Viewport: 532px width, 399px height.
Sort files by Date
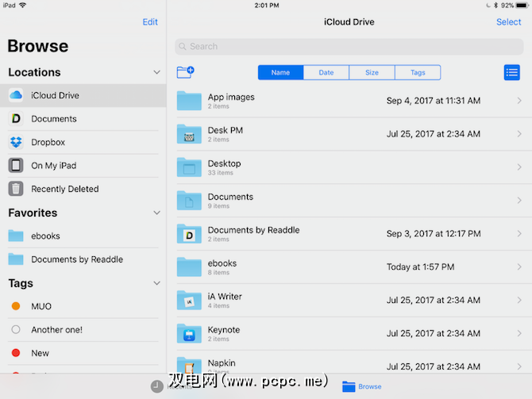(x=326, y=72)
